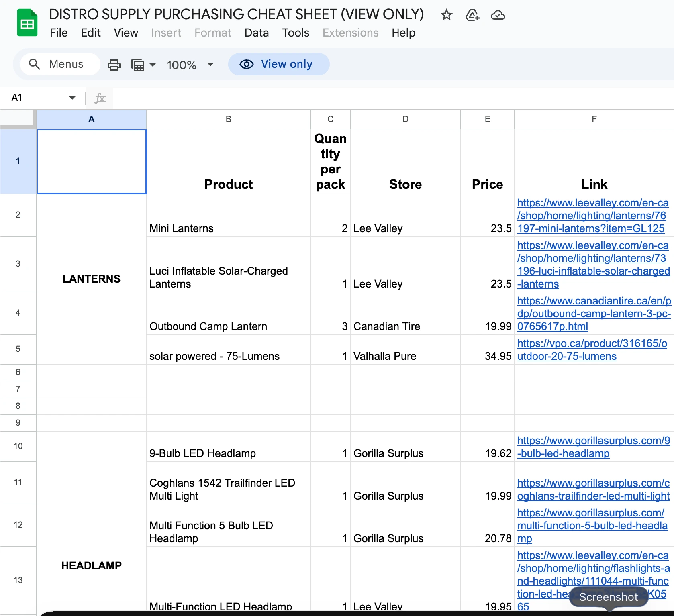This screenshot has height=616, width=674.
Task: Select 'Coghlans 1542 Trailfinder LED Multi Light' cell
Action: point(229,483)
